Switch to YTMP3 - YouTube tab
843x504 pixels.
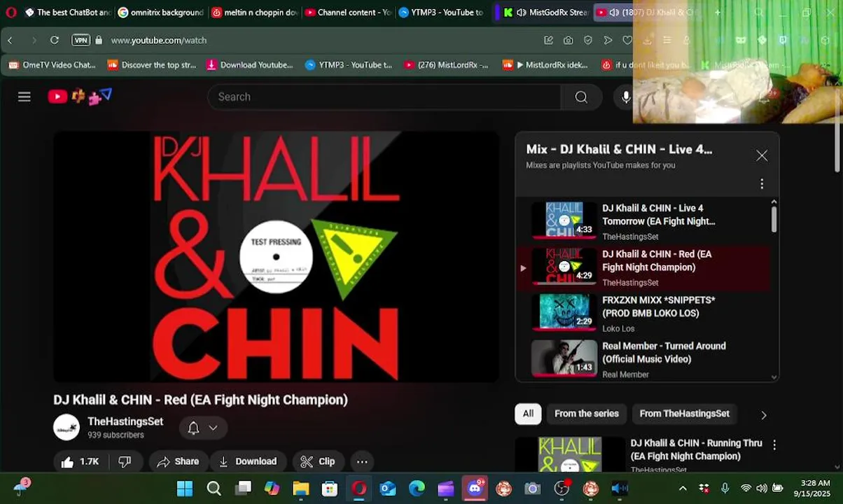click(x=441, y=12)
